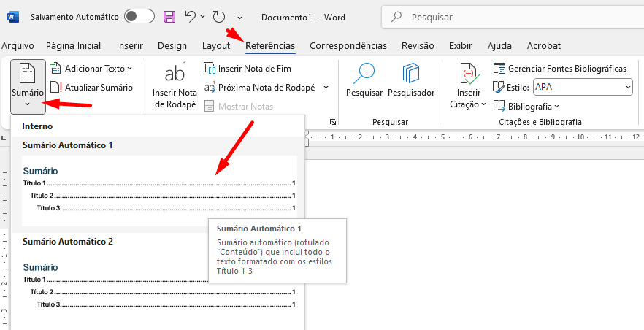
Task: Open the Estilo APA combo box
Action: [x=583, y=87]
